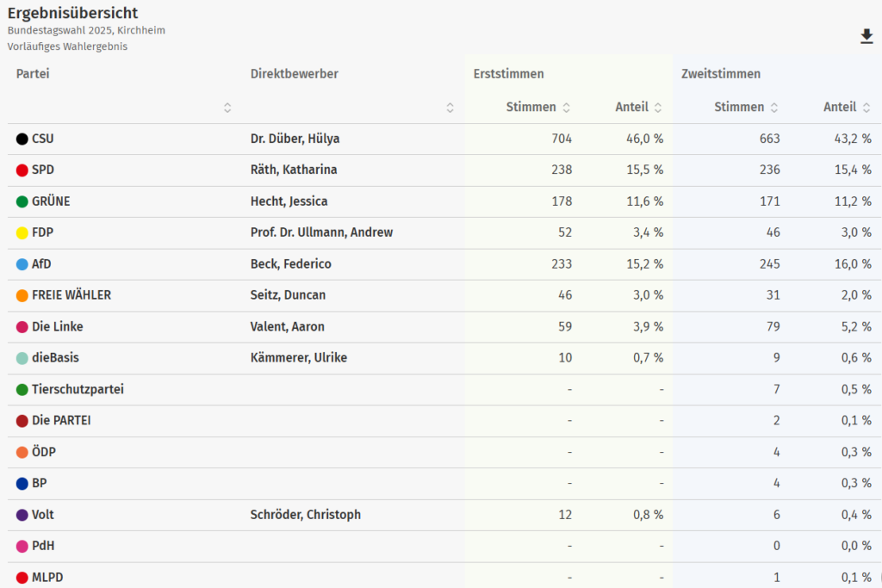Click AfD Zweitstimmen share 16,0 %
882x588 pixels.
[853, 264]
